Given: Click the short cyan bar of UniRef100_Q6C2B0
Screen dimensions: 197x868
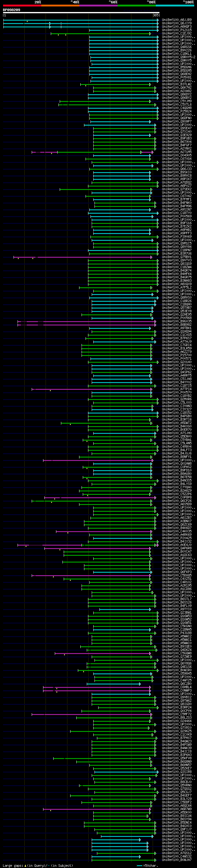Looking at the screenshot, I should [x=114, y=684].
